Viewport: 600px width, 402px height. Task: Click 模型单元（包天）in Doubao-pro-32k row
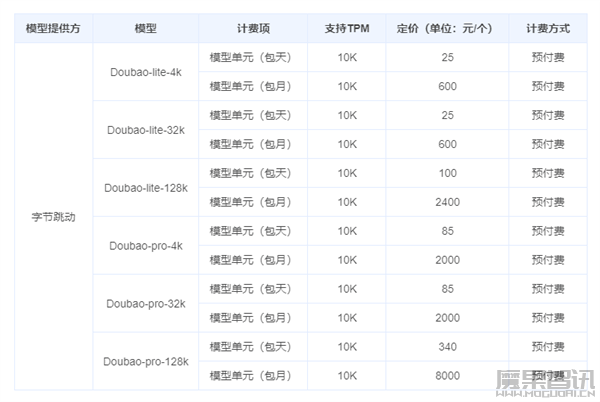tap(251, 289)
